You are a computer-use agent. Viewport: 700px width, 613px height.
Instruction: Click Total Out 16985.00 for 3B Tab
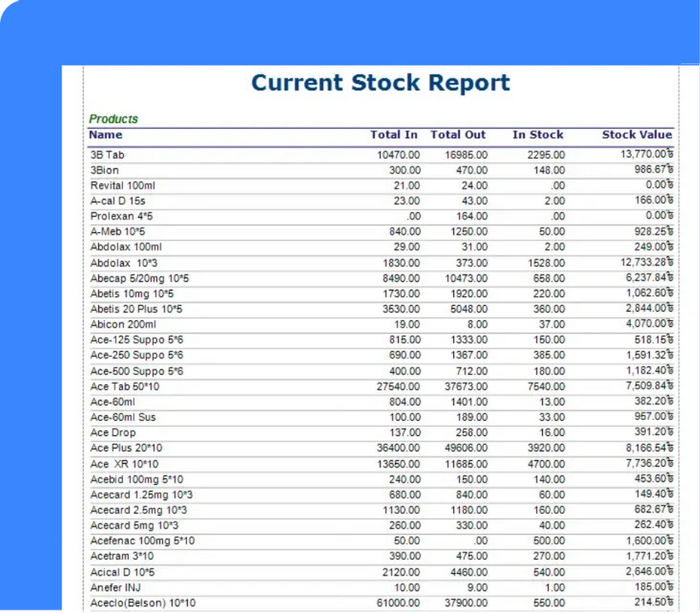(x=466, y=155)
